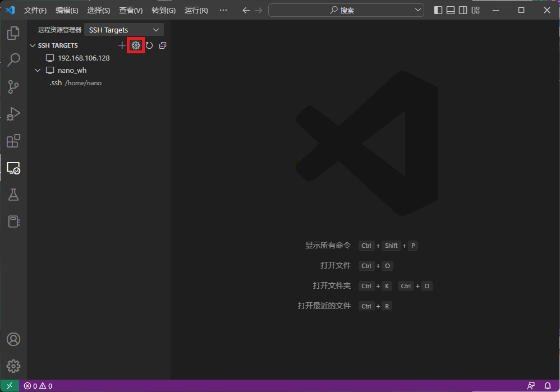Add a new SSH target
Image resolution: width=560 pixels, height=392 pixels.
point(122,45)
